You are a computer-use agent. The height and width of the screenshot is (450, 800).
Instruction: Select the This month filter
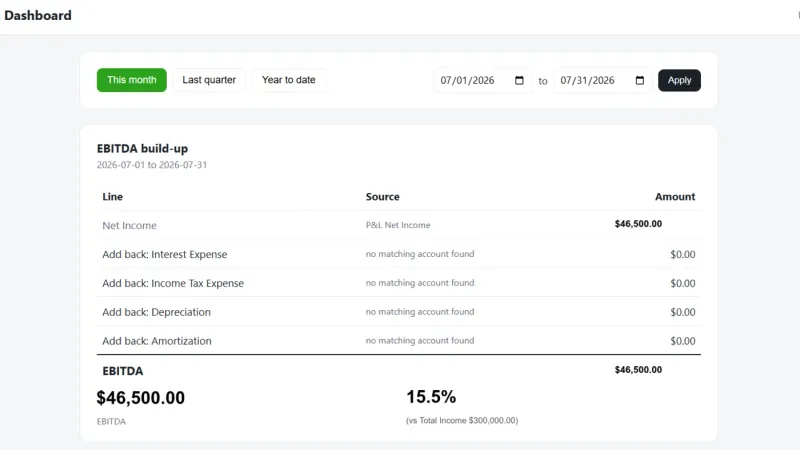pos(132,80)
